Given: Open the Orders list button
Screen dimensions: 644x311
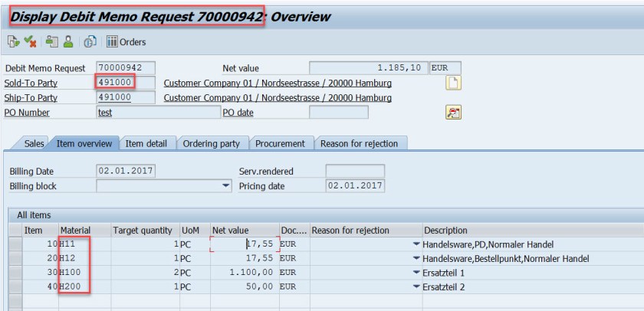Looking at the screenshot, I should click(x=126, y=42).
